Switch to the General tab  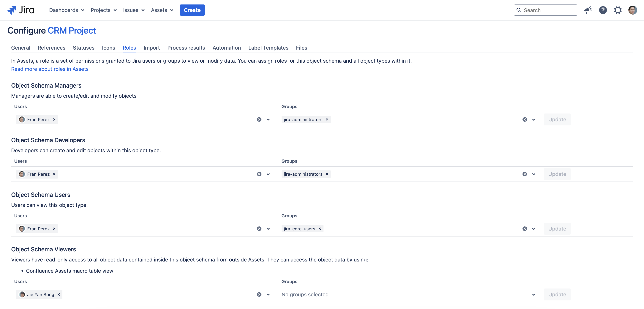pyautogui.click(x=21, y=48)
